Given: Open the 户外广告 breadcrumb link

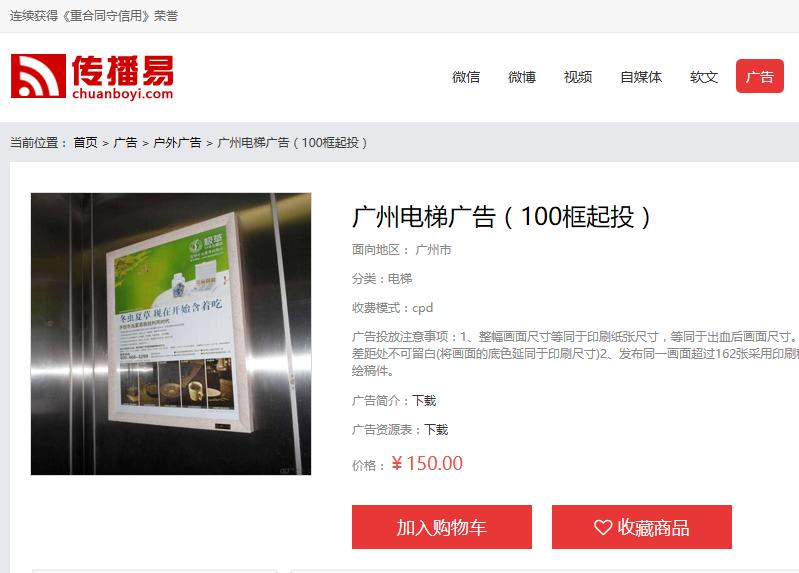Looking at the screenshot, I should tap(177, 143).
